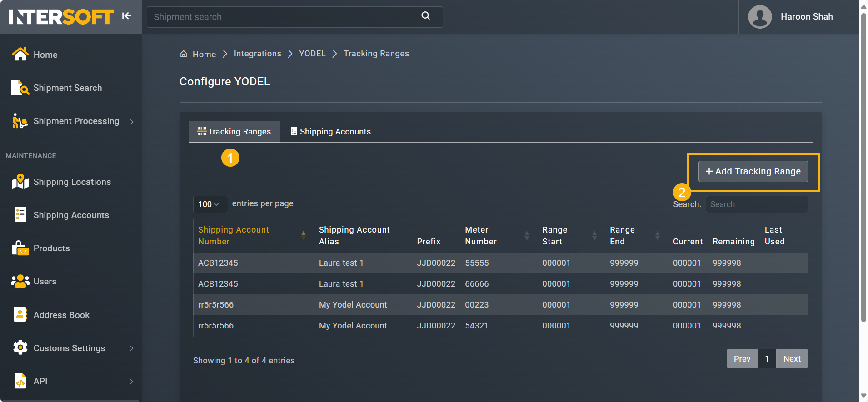868x402 pixels.
Task: Click the Shipping Locations map icon
Action: 20,182
